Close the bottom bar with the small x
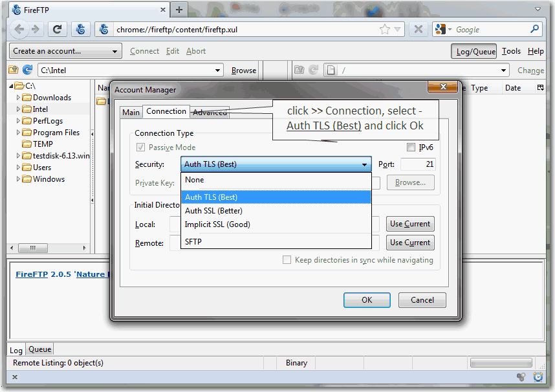The width and height of the screenshot is (555, 392). click(15, 377)
